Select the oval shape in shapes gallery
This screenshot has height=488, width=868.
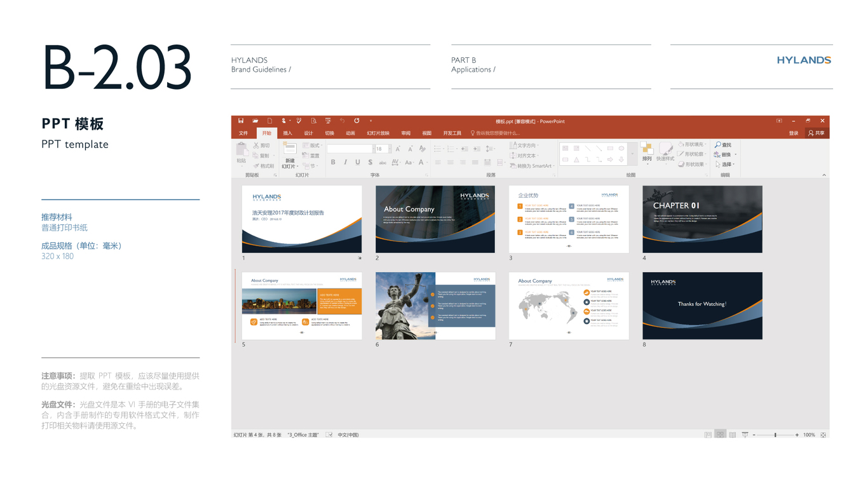[622, 149]
